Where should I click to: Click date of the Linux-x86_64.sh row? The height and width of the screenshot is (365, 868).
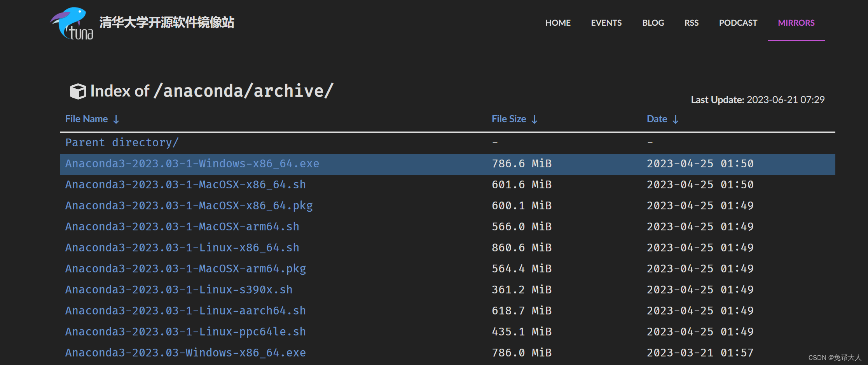pos(700,248)
